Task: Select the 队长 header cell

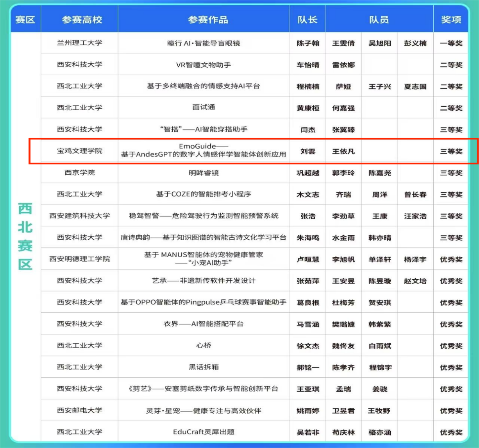Action: (307, 20)
